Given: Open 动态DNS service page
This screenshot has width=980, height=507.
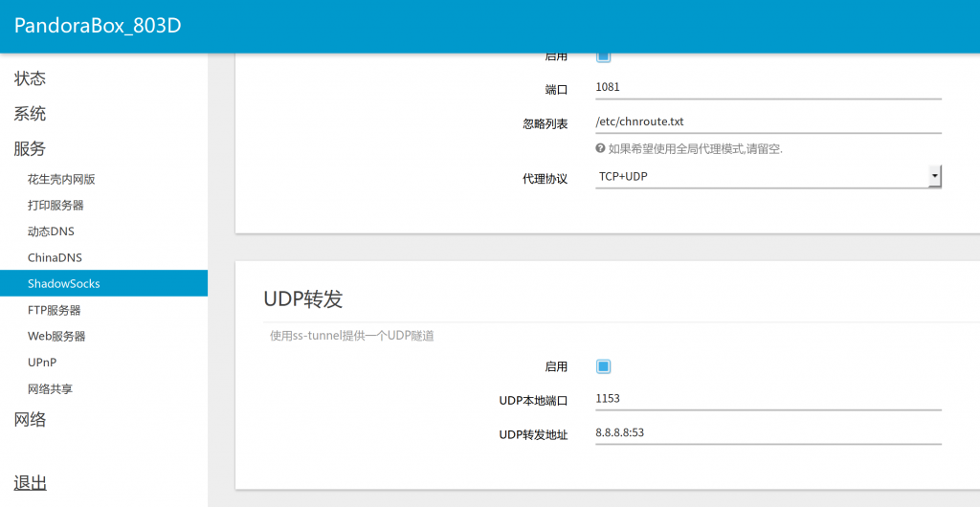Looking at the screenshot, I should (x=51, y=231).
